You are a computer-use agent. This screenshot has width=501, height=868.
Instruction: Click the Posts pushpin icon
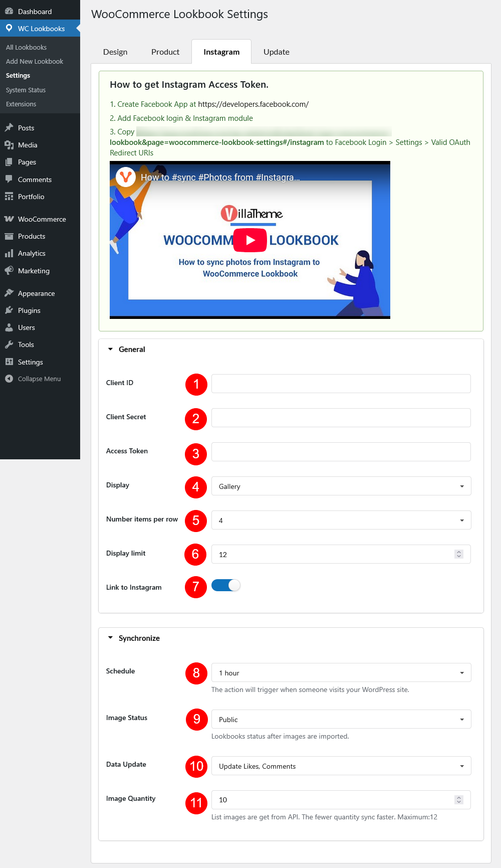click(9, 128)
